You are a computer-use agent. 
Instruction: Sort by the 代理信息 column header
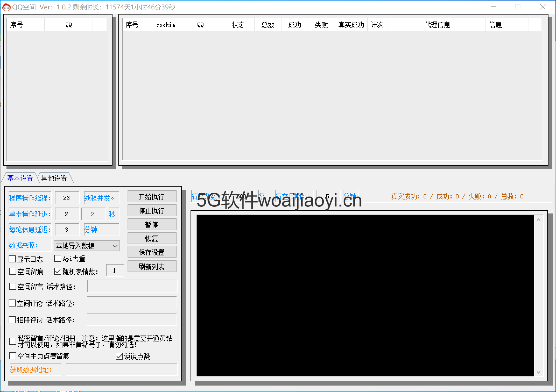coord(437,25)
